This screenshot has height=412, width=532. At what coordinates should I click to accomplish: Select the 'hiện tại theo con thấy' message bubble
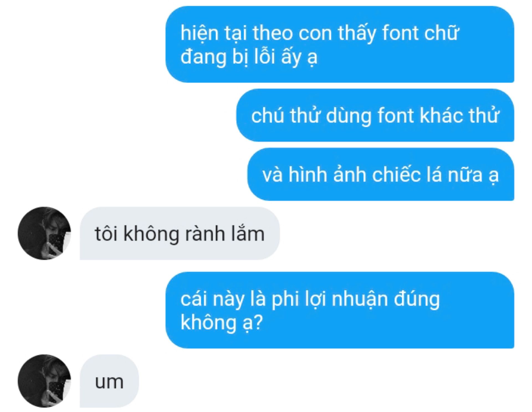(x=340, y=44)
